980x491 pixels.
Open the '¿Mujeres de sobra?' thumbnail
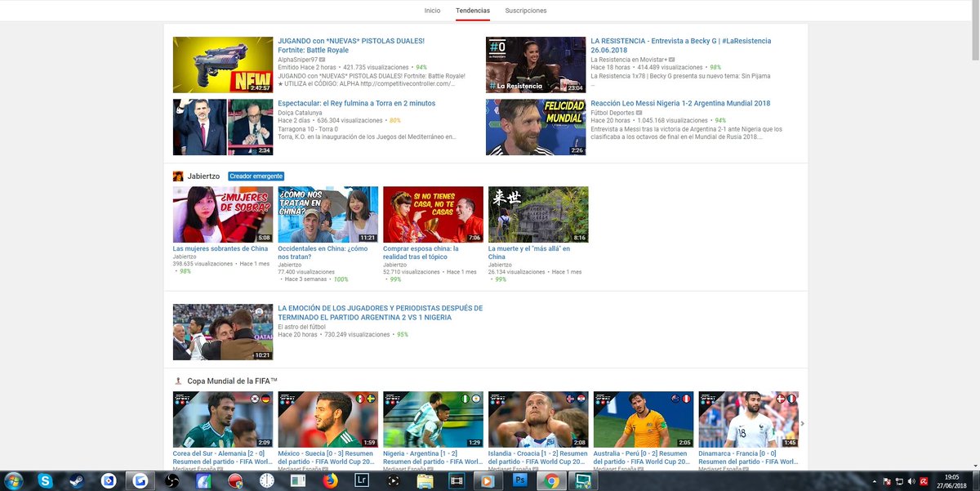[223, 214]
